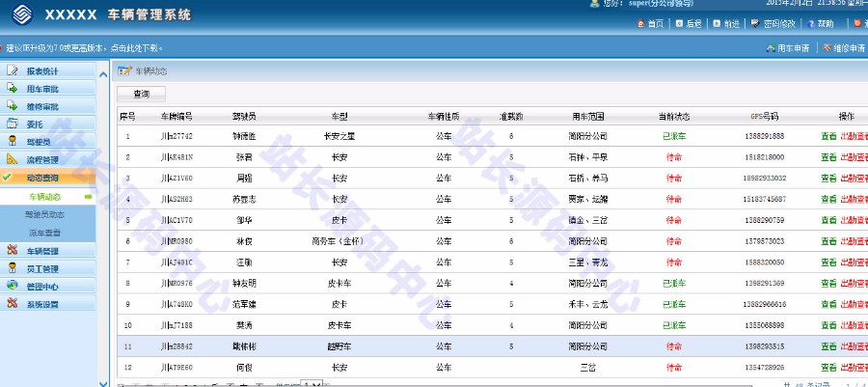Click the 用车审批 sidebar icon
This screenshot has width=868, height=387.
click(x=13, y=88)
